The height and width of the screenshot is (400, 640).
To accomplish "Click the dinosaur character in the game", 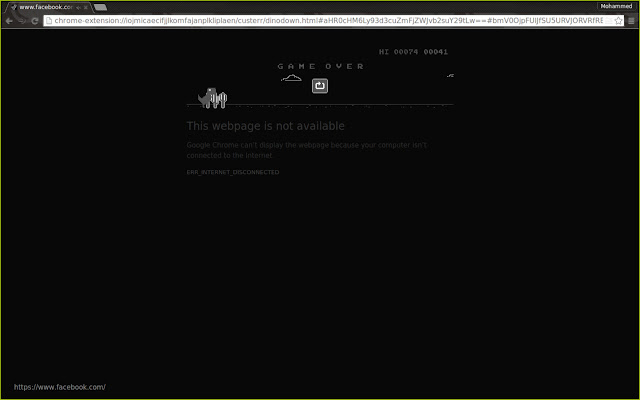I will (207, 98).
